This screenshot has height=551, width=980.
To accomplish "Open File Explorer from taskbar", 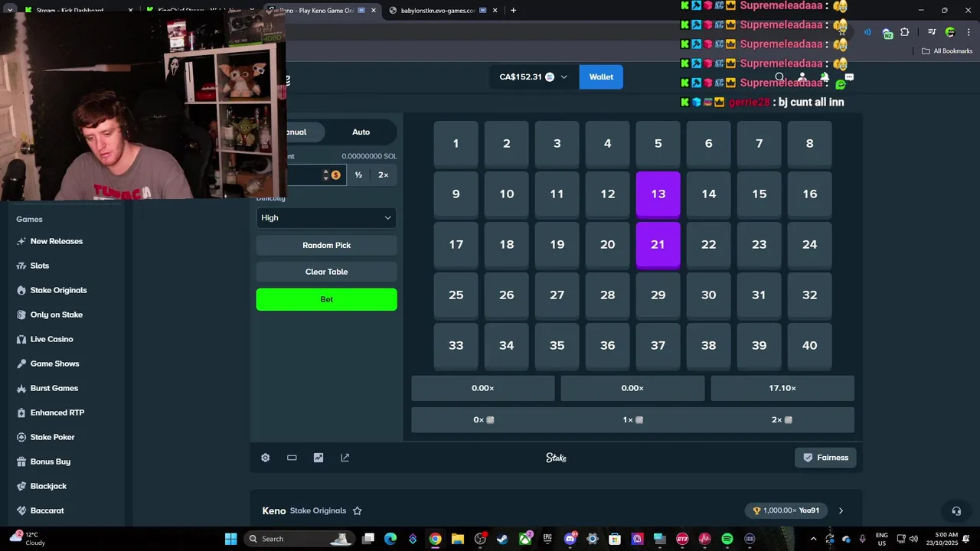I will [457, 539].
